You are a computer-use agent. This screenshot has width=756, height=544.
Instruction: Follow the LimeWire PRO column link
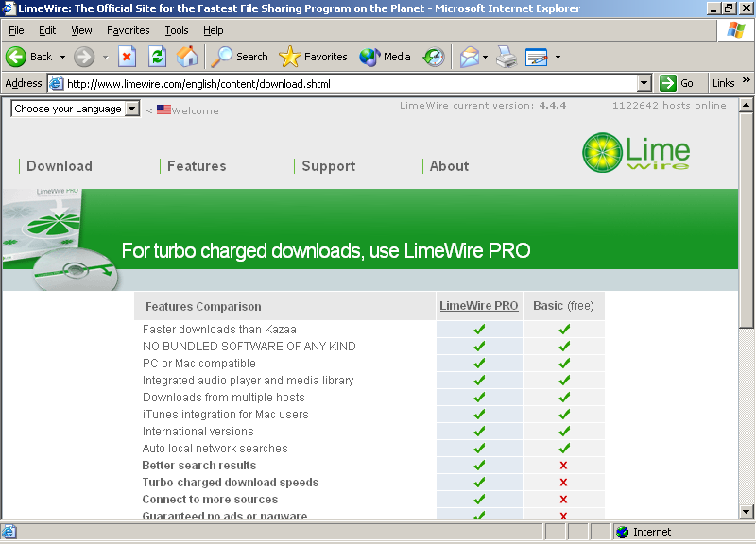tap(479, 306)
